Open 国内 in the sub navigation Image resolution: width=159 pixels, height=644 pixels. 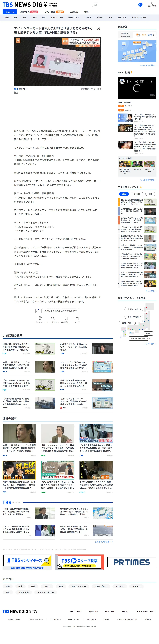[x=16, y=17]
